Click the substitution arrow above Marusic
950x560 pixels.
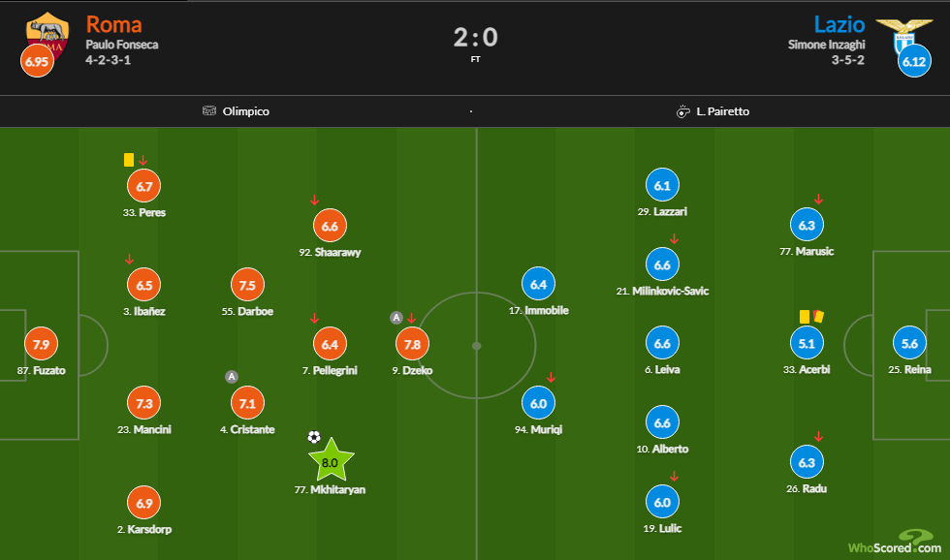pyautogui.click(x=818, y=200)
